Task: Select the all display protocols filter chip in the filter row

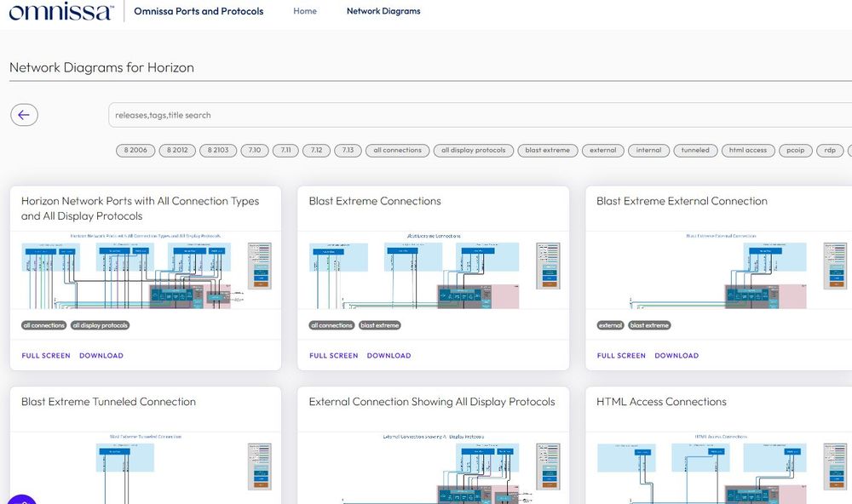Action: pyautogui.click(x=473, y=151)
